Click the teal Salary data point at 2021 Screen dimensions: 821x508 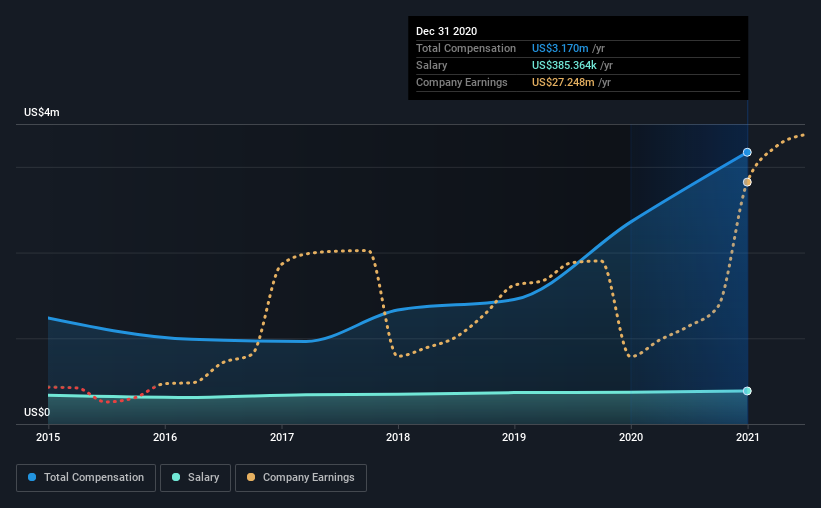(x=747, y=391)
